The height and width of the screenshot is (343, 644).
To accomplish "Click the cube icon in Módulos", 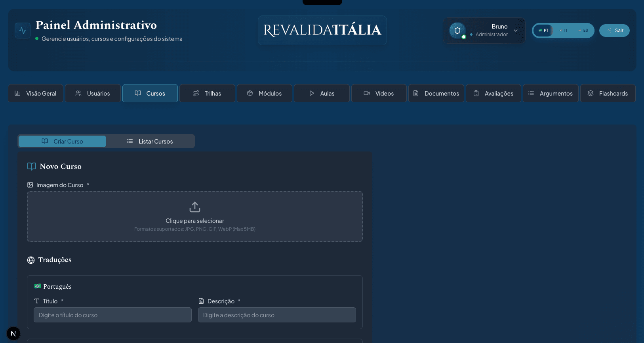I will coord(250,93).
